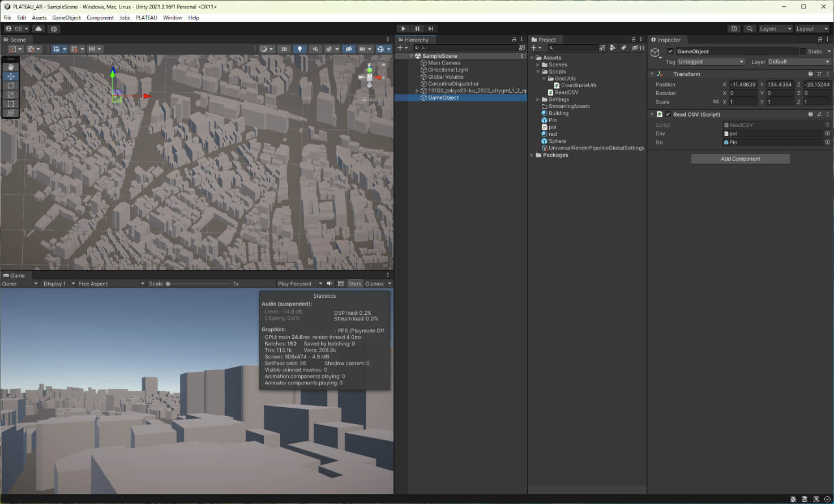The height and width of the screenshot is (504, 834).
Task: Open the GameObject menu
Action: [x=66, y=18]
